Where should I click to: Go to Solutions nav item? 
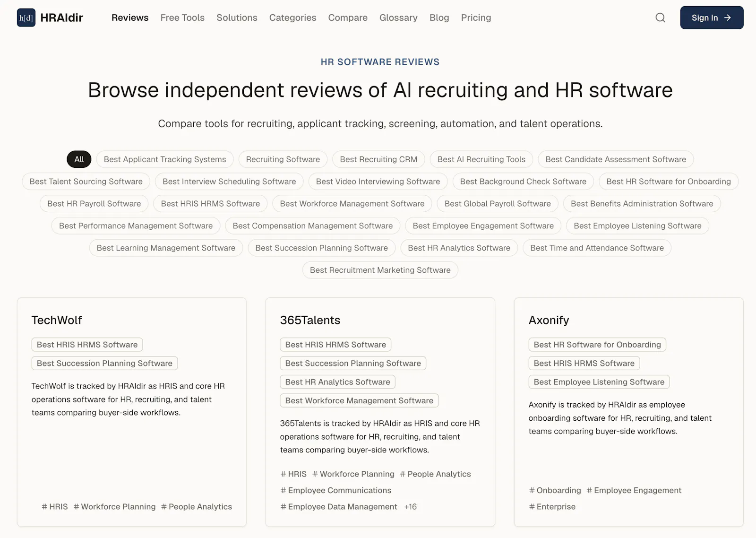(237, 17)
